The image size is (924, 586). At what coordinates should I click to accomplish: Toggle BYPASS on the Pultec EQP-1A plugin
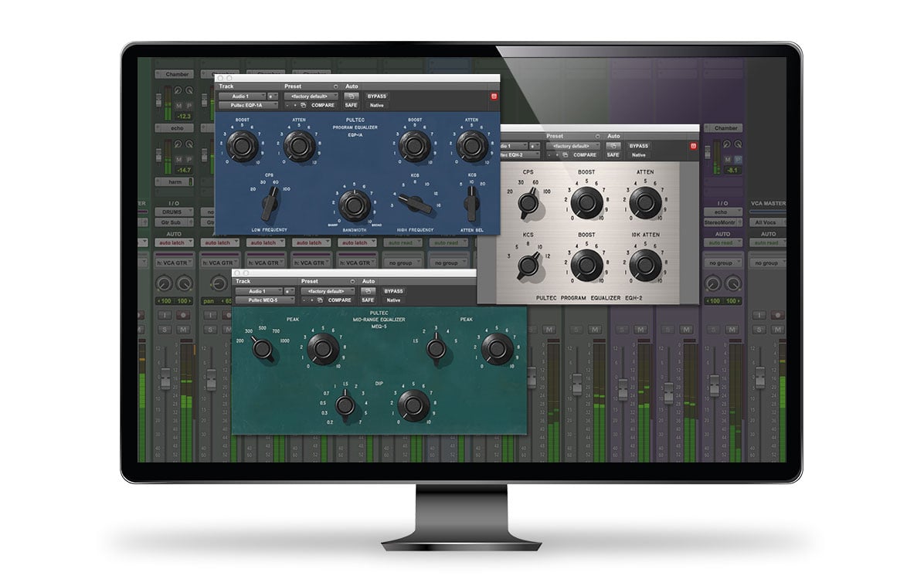click(x=376, y=97)
